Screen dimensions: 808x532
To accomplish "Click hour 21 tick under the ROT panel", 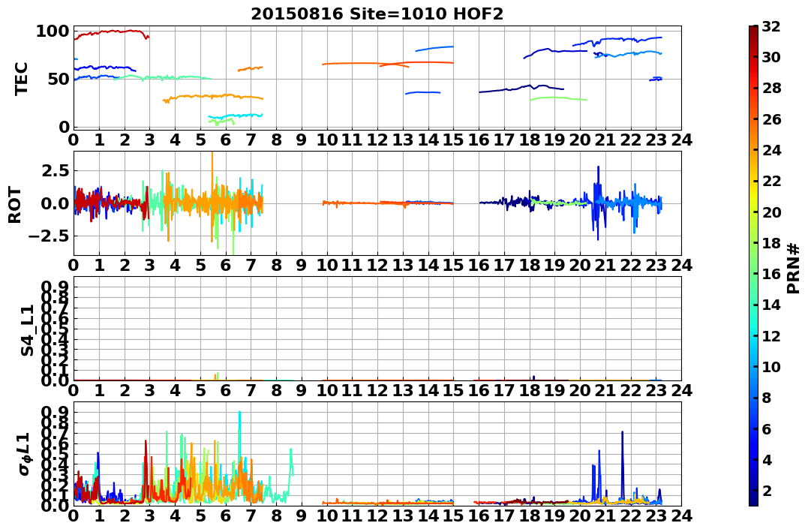I will coord(605,265).
